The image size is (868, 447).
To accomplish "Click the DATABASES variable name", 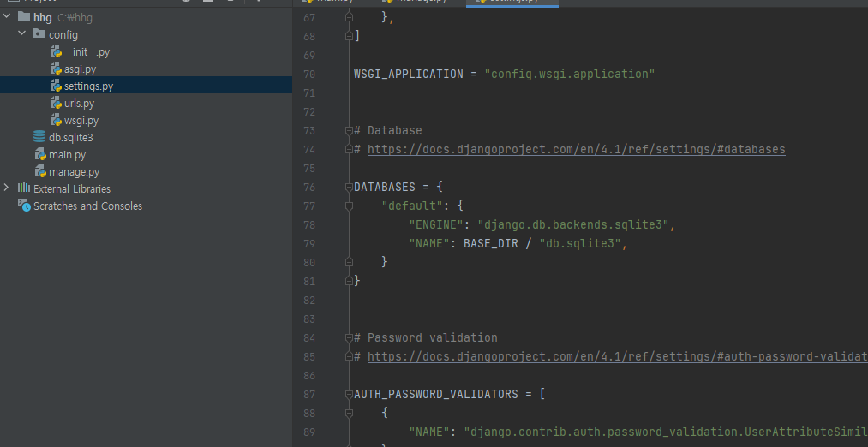I will pos(385,187).
